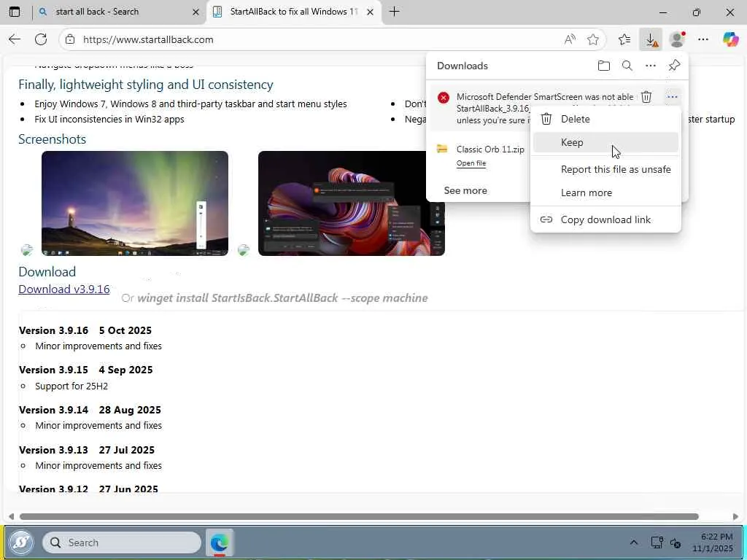Open Read aloud icon in address bar
747x560 pixels.
click(570, 39)
